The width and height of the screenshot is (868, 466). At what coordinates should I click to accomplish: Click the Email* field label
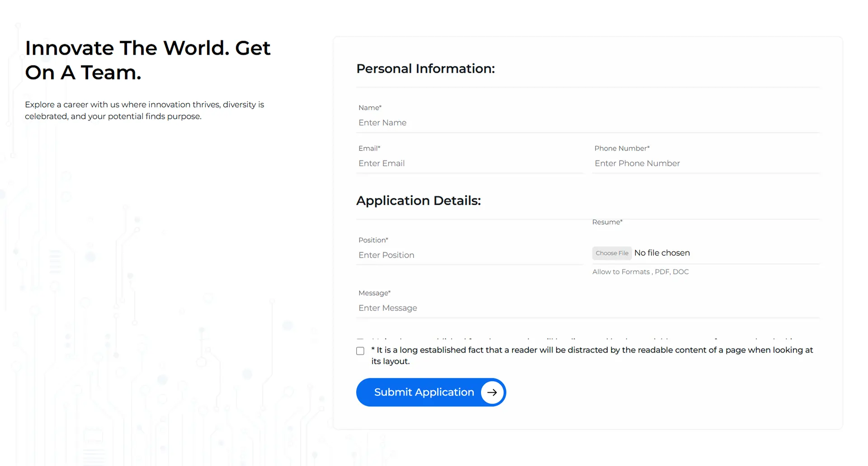(x=369, y=148)
